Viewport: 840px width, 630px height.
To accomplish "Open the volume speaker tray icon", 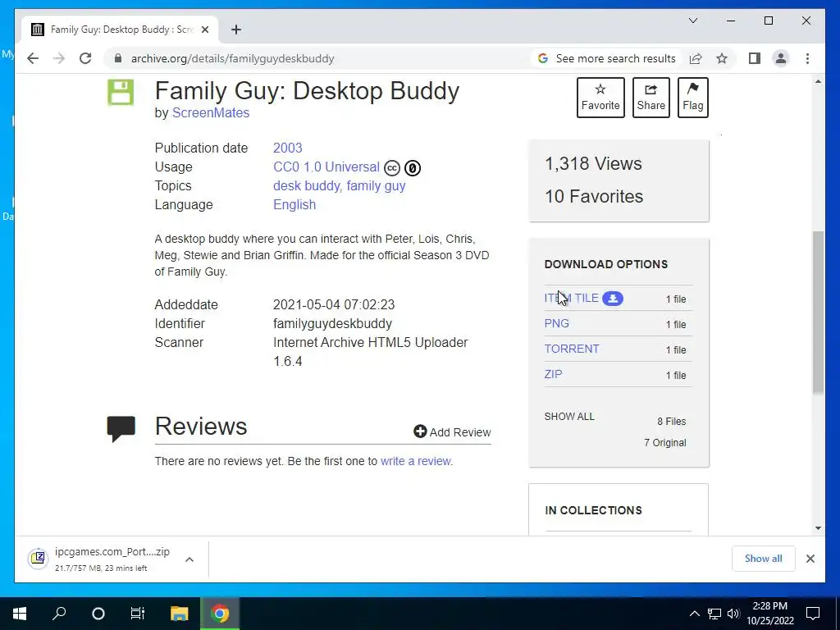I will pyautogui.click(x=733, y=614).
